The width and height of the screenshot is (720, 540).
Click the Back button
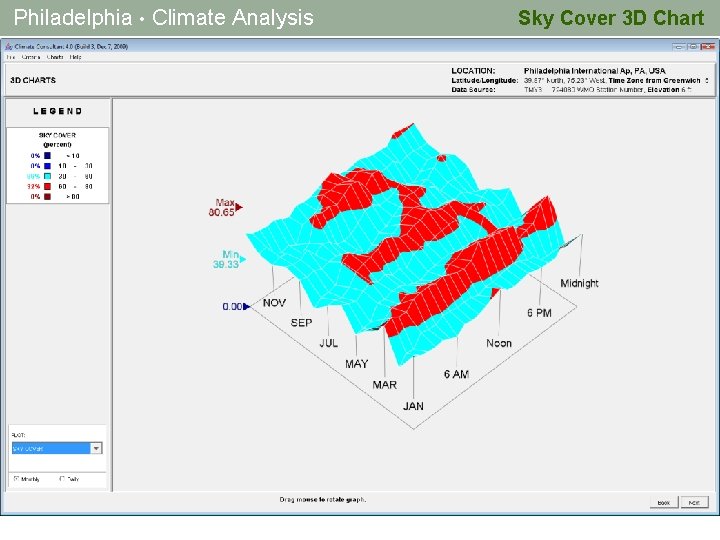[x=664, y=502]
